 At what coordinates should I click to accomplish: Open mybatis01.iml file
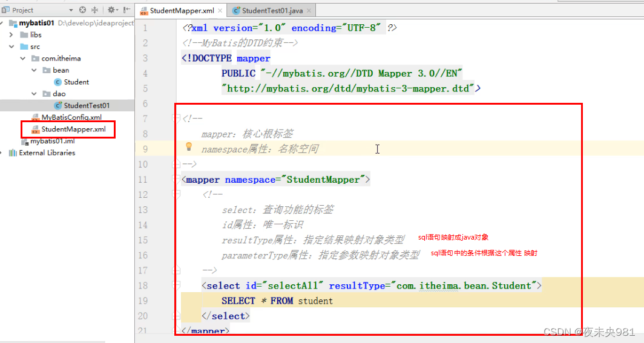tap(53, 141)
